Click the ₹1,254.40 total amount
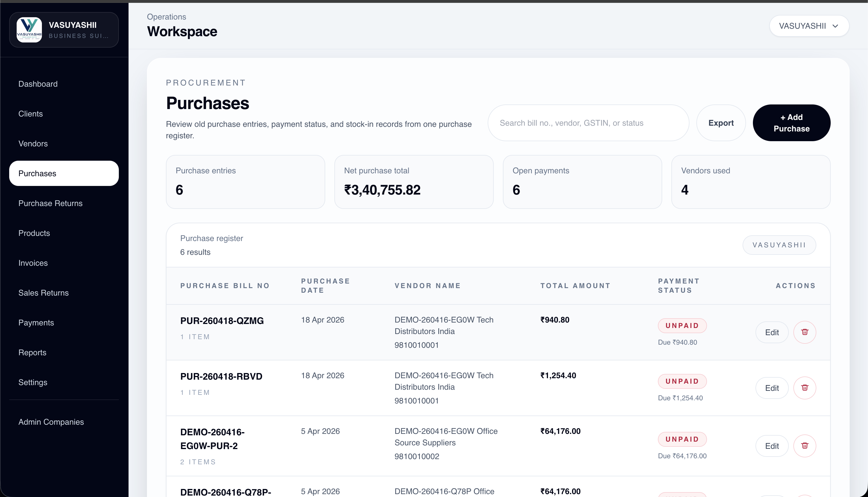This screenshot has height=497, width=868. coord(558,376)
